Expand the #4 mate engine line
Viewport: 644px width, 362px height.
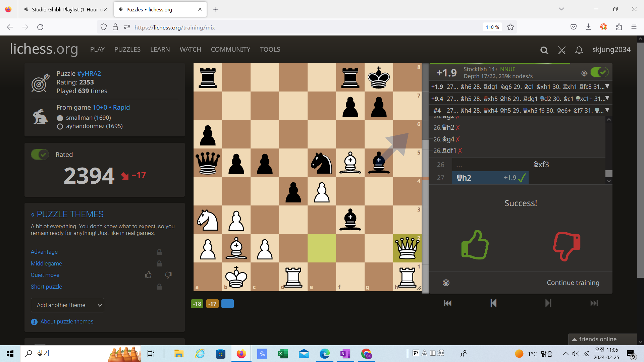pos(607,110)
